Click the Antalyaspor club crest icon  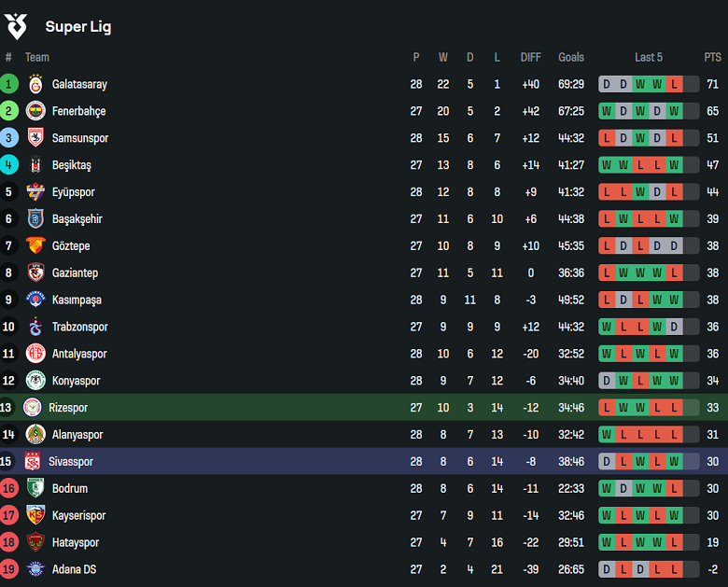(x=35, y=355)
